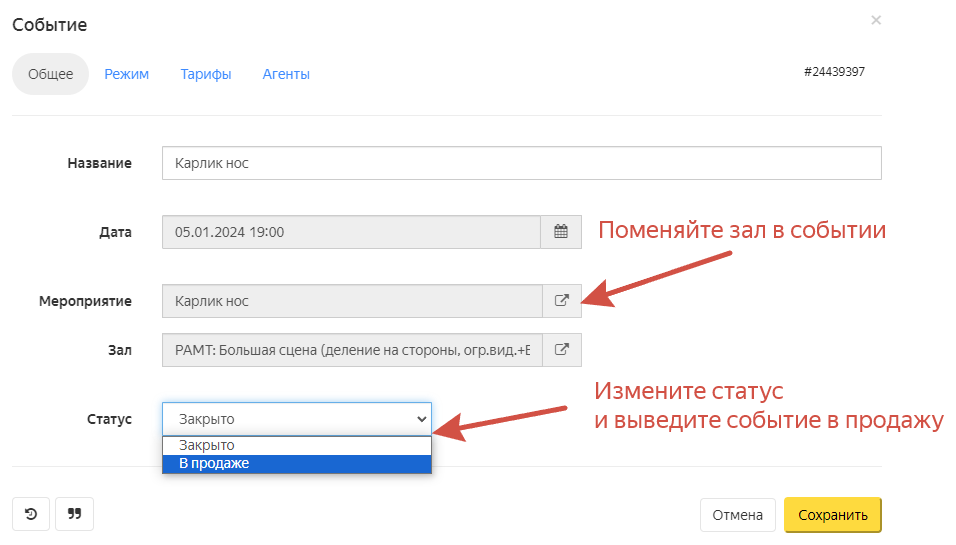The width and height of the screenshot is (956, 545).
Task: Click the quotation marks icon button
Action: (x=74, y=514)
